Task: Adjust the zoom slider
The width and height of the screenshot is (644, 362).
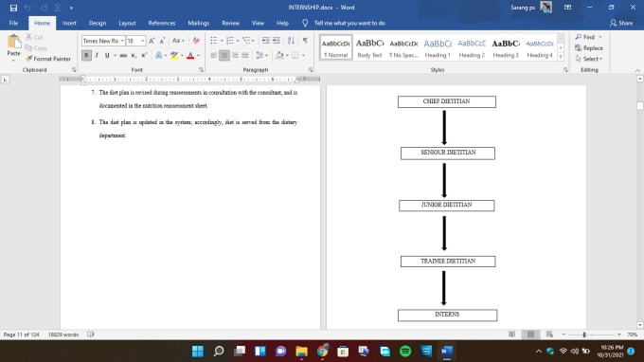Action: [x=584, y=335]
